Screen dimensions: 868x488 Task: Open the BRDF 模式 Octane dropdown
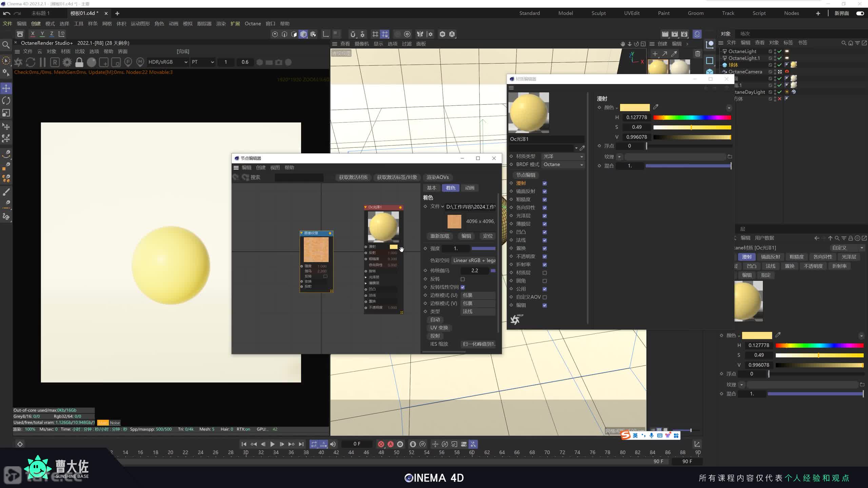(x=563, y=164)
